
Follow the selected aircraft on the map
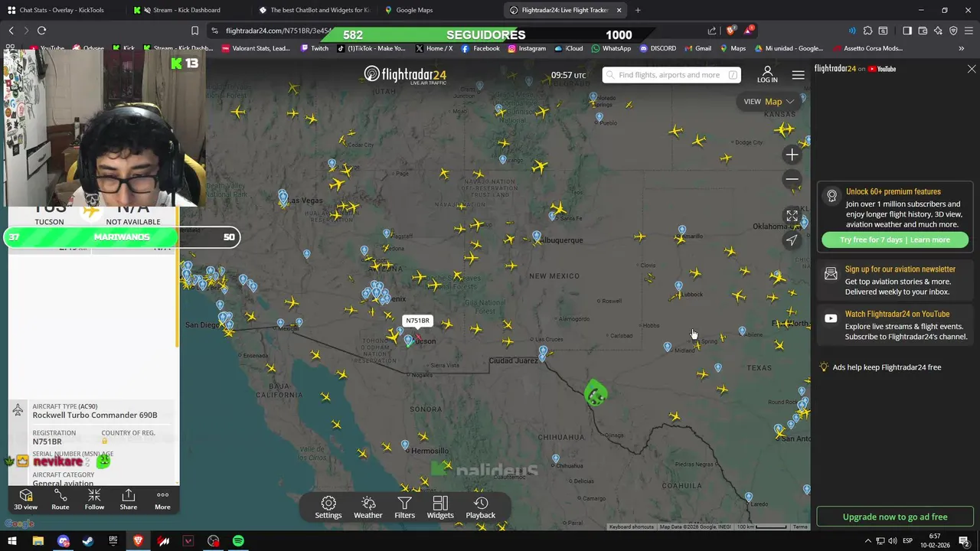94,500
